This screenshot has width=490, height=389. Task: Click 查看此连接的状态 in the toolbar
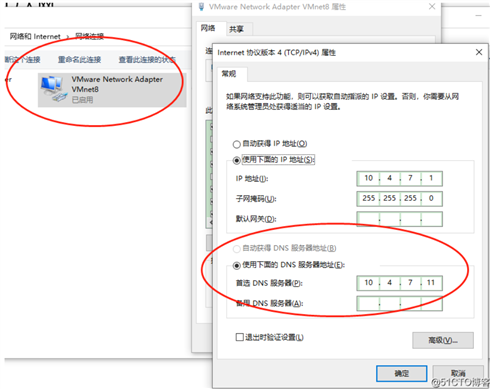[x=147, y=60]
